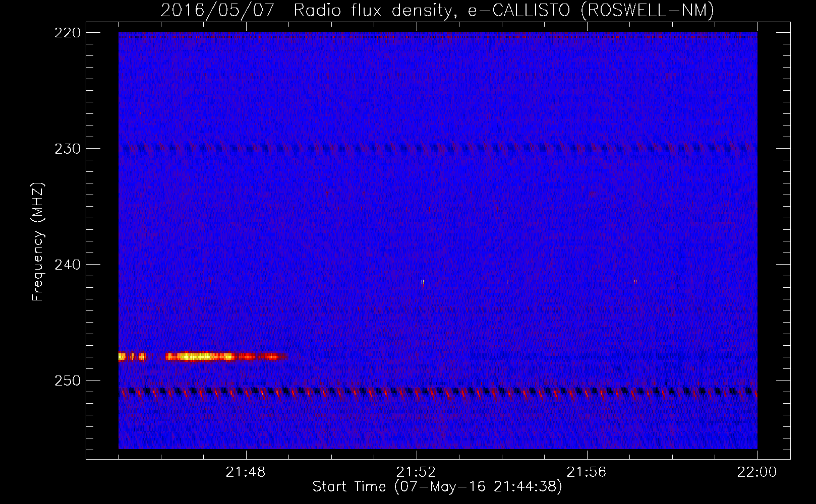Click the time tick label 22:00
Image resolution: width=816 pixels, height=504 pixels.
click(757, 472)
